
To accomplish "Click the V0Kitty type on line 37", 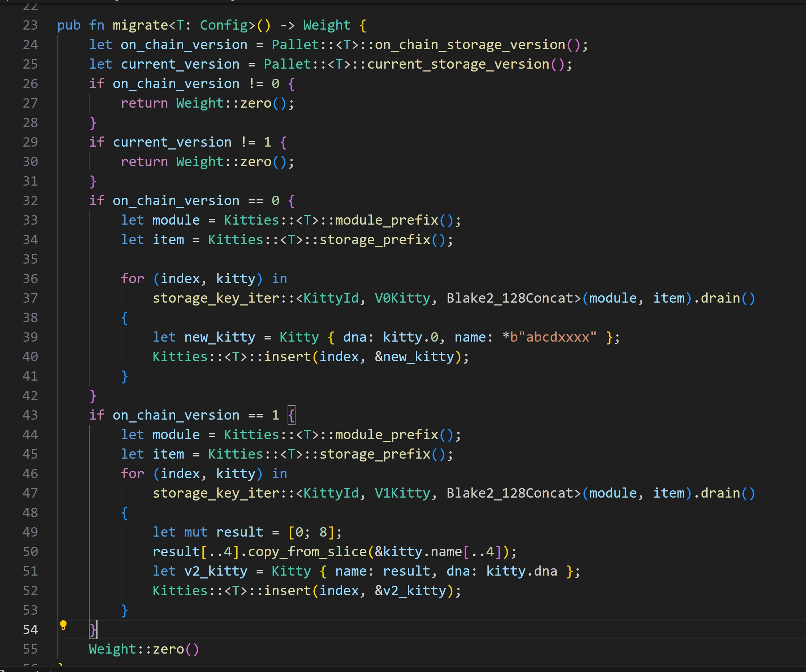I will tap(402, 298).
